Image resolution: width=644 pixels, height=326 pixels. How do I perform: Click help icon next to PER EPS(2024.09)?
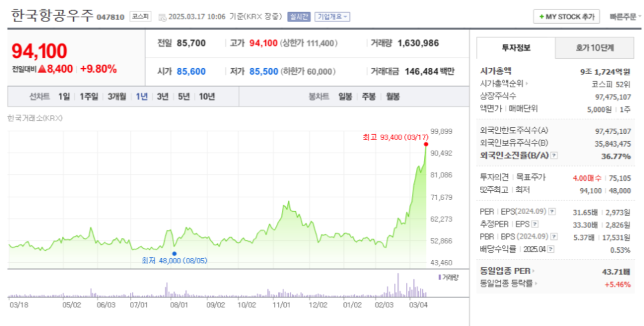coord(552,212)
